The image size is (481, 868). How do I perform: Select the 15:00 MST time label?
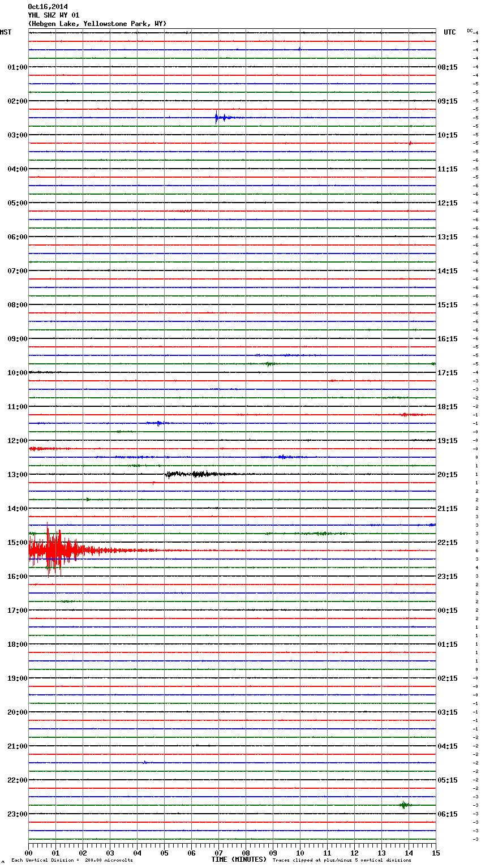point(17,543)
